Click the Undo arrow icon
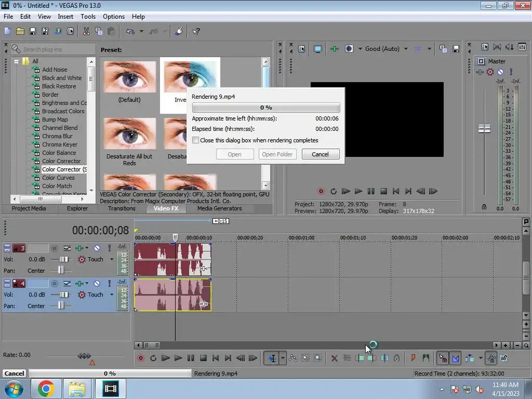 pyautogui.click(x=130, y=31)
